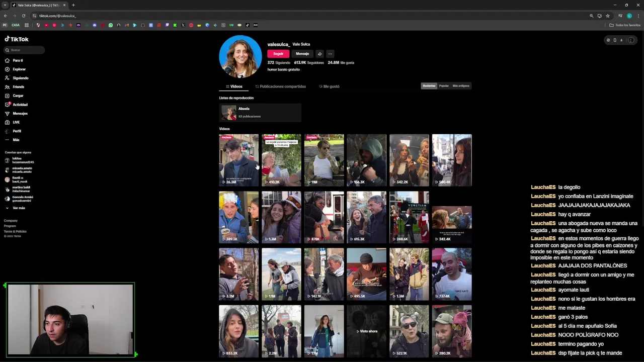Click the Buscar search field
The width and height of the screenshot is (644, 362).
[x=24, y=50]
